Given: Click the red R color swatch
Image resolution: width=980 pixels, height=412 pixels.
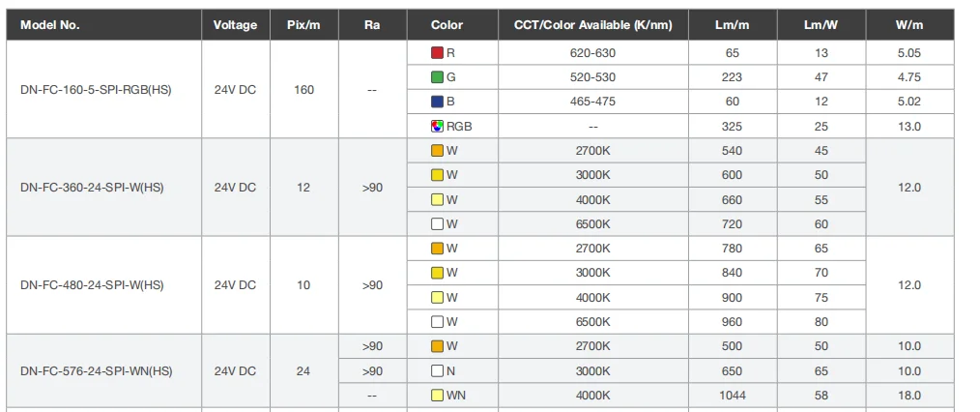Looking at the screenshot, I should point(437,52).
